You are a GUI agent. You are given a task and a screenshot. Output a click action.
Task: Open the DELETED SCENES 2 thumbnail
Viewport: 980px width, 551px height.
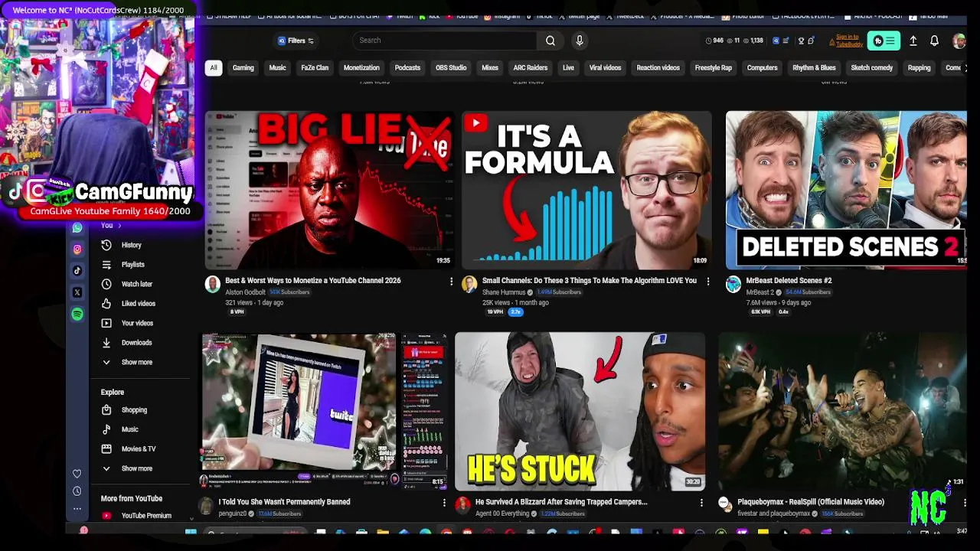(846, 191)
